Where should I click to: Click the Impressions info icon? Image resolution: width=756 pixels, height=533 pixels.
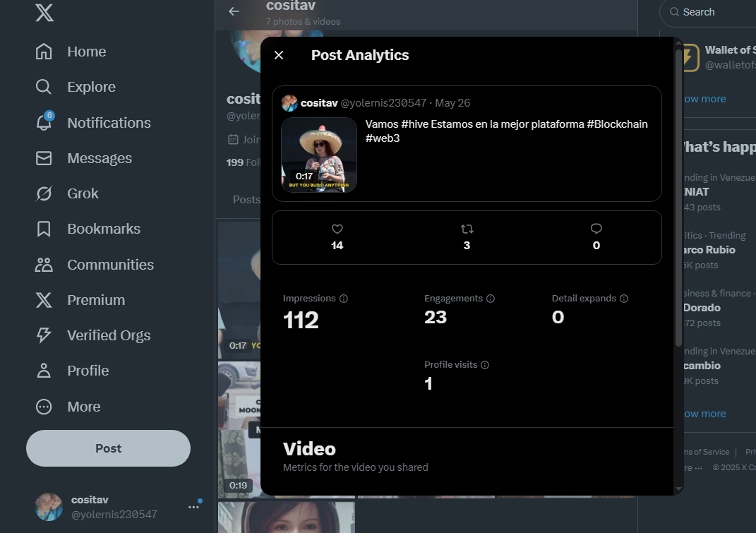[x=344, y=299]
